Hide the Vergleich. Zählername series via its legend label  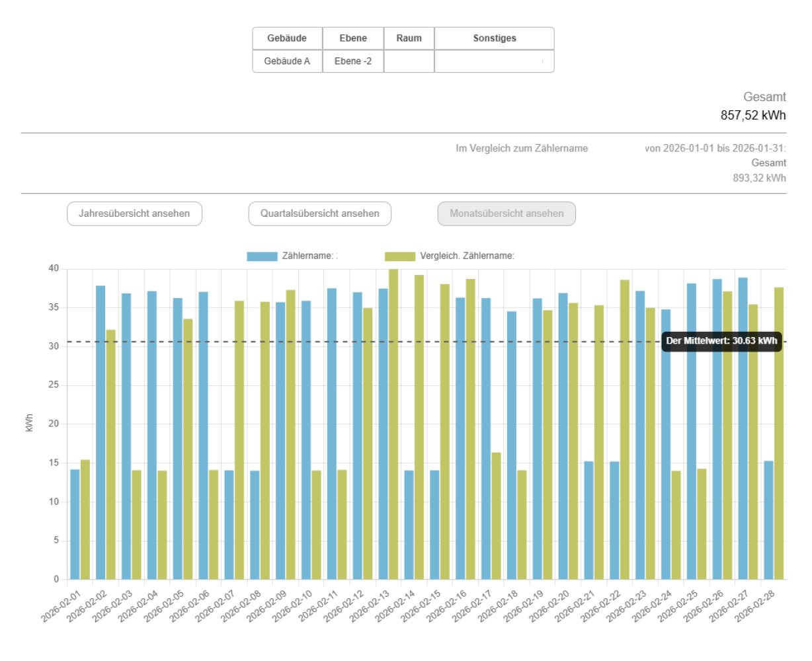click(x=467, y=256)
